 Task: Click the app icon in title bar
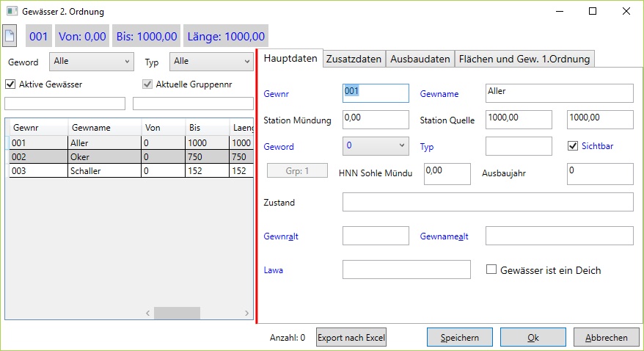pyautogui.click(x=12, y=12)
